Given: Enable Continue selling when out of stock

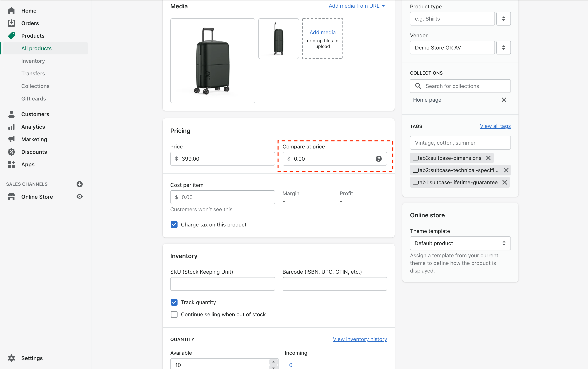Looking at the screenshot, I should (174, 314).
